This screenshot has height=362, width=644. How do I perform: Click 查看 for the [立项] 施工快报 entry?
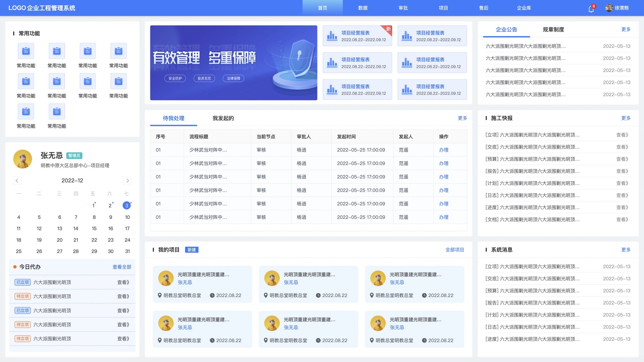click(622, 135)
